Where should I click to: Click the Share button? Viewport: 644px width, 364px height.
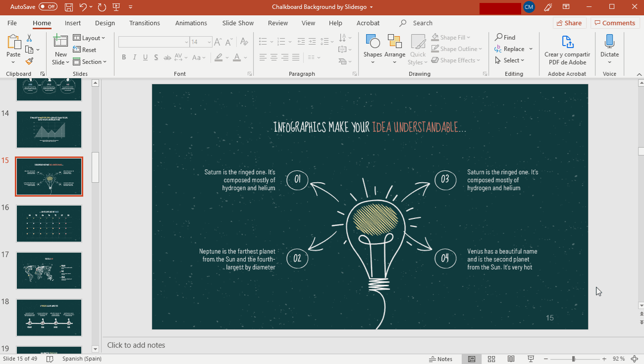point(569,23)
